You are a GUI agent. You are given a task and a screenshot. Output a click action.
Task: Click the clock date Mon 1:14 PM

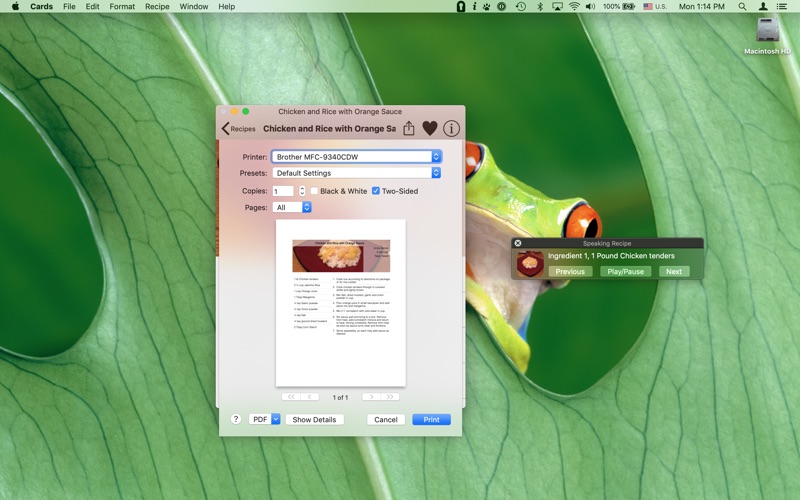(702, 6)
